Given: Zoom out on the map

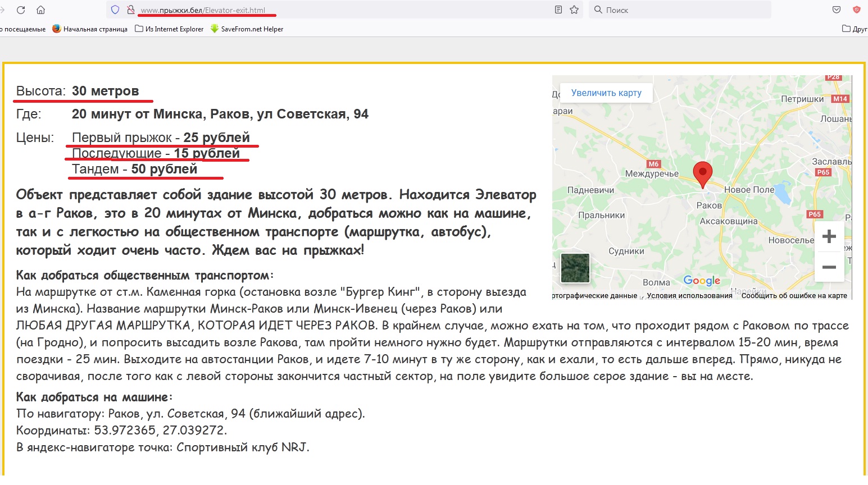Looking at the screenshot, I should pos(829,267).
